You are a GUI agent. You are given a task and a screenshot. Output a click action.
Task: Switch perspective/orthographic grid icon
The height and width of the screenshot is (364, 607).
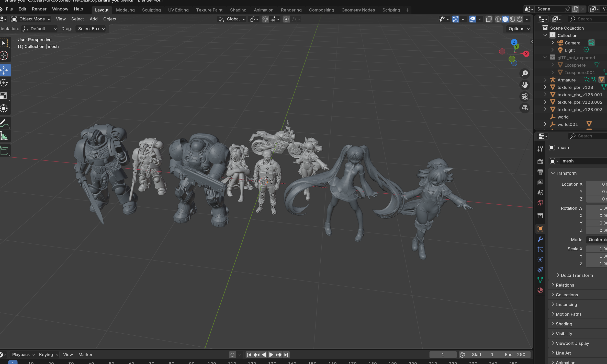point(525,108)
